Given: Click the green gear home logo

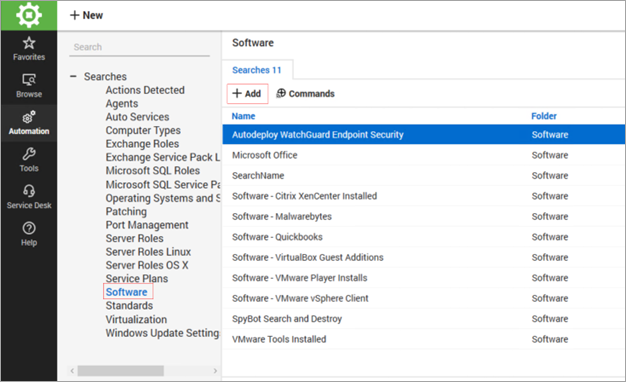Looking at the screenshot, I should pos(29,15).
